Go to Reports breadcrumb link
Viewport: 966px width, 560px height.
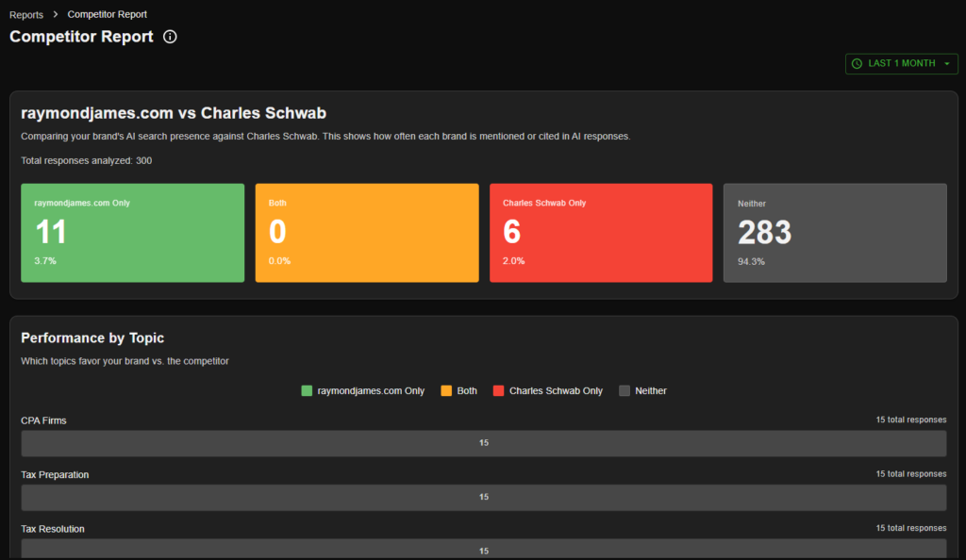(25, 14)
